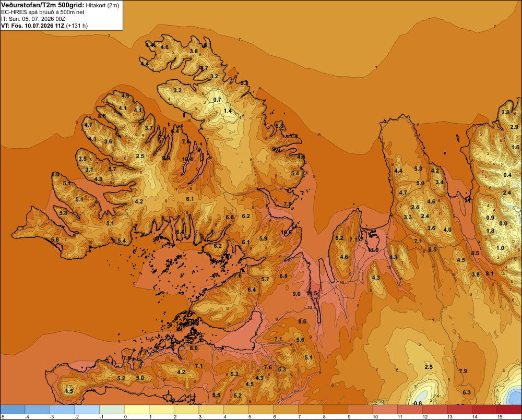
Task: Click the 6.3 temperature label at bottom right
Action: coord(467,392)
